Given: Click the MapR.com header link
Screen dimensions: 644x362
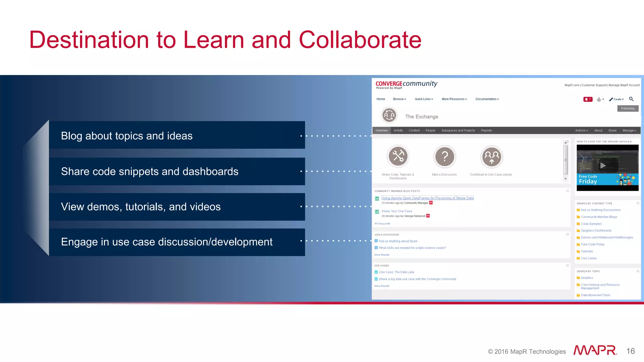Looking at the screenshot, I should tap(572, 85).
